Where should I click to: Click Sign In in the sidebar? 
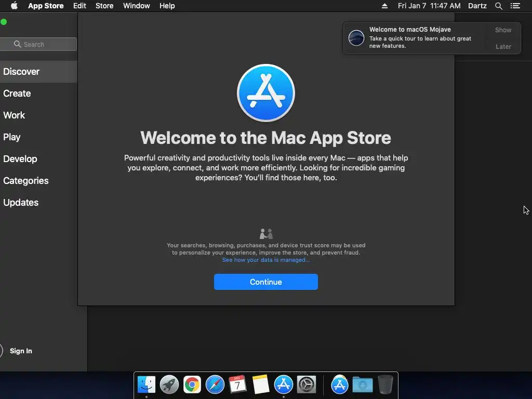tap(21, 351)
